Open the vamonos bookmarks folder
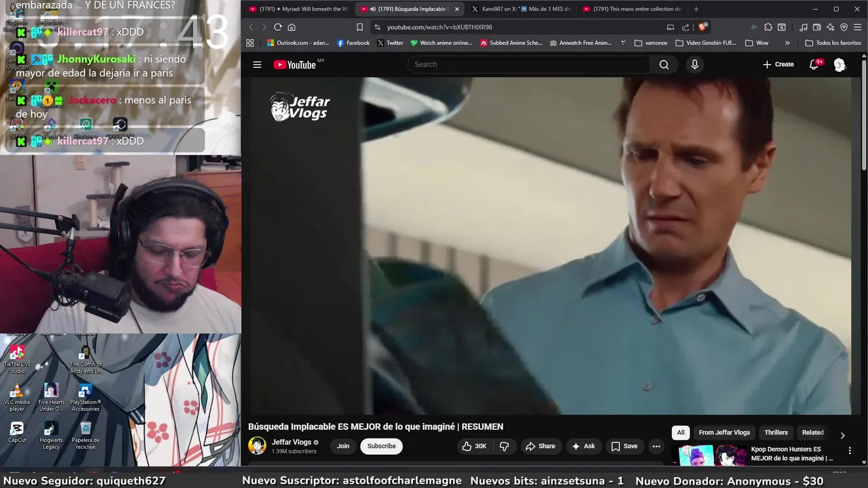The height and width of the screenshot is (488, 868). [x=650, y=43]
